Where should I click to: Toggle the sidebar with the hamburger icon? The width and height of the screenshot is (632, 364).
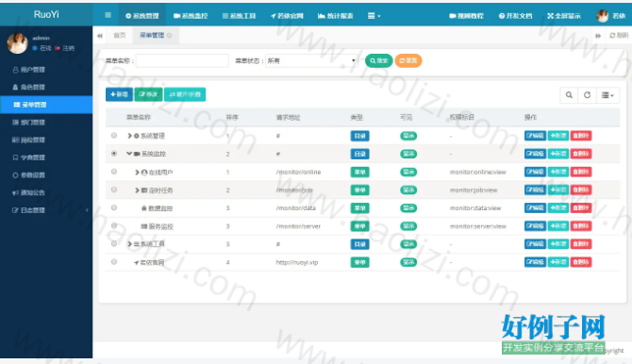108,15
